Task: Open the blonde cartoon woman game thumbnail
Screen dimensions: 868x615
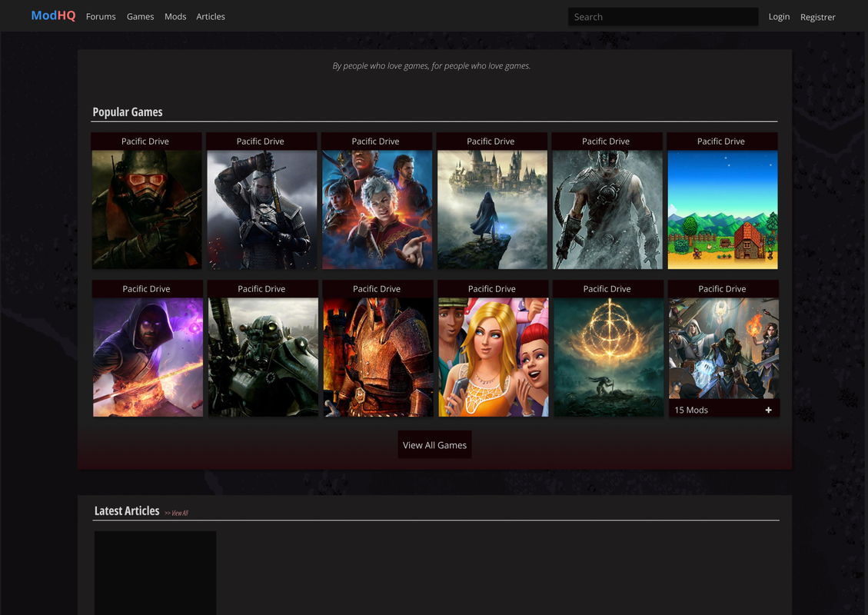Action: click(494, 357)
